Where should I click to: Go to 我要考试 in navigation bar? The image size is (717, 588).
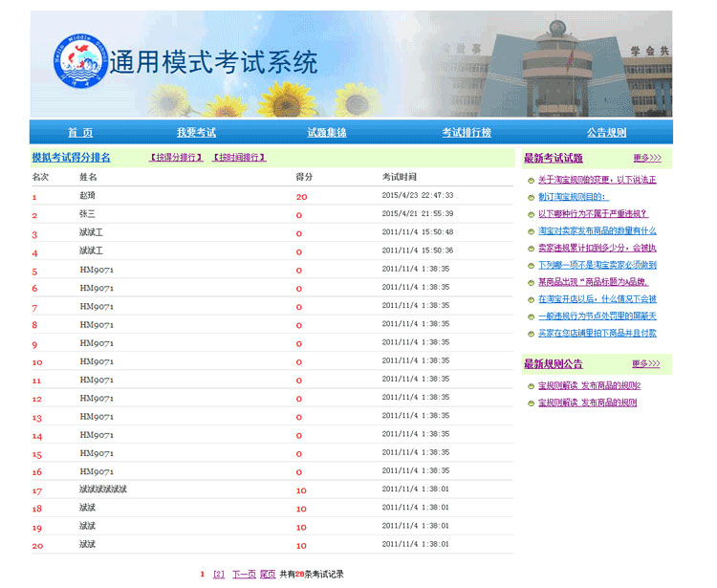[x=196, y=133]
